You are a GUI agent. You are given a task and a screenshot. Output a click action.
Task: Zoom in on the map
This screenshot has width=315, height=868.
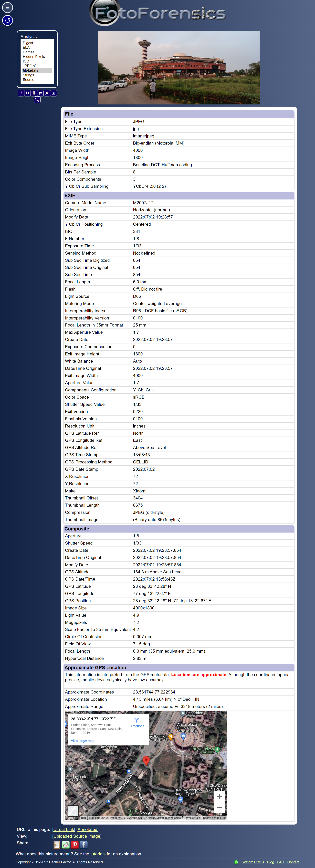tap(219, 797)
